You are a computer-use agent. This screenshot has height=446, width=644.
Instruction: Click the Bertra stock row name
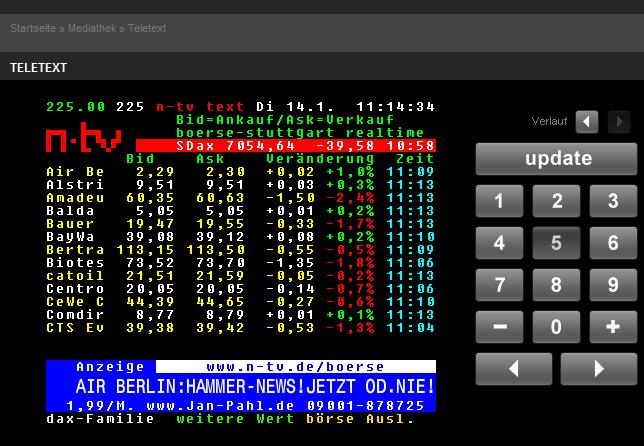point(75,250)
